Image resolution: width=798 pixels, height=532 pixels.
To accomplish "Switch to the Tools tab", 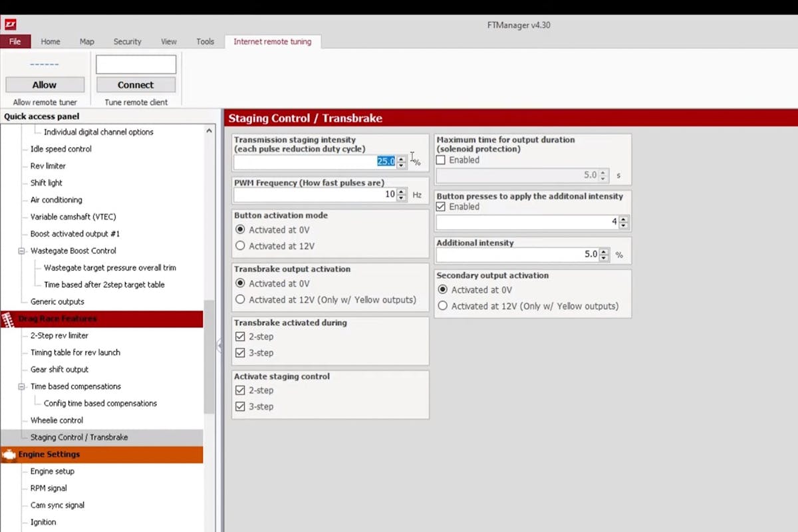I will (x=205, y=41).
